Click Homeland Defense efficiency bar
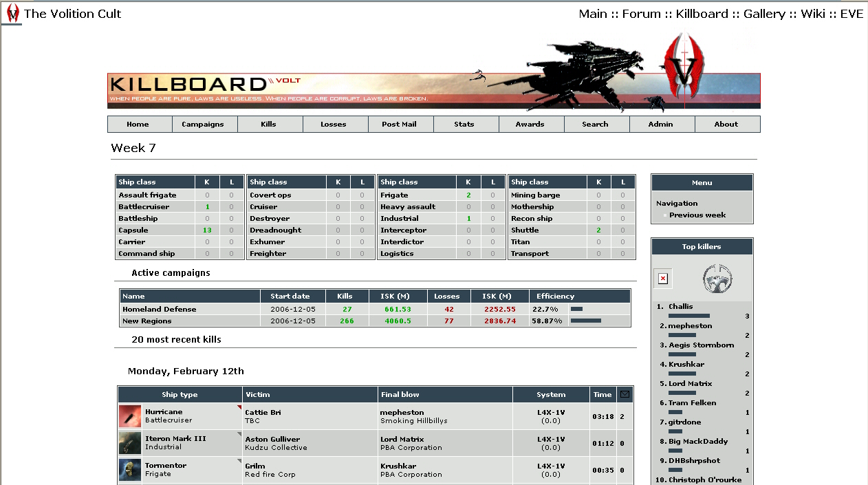The image size is (868, 485). click(x=576, y=310)
